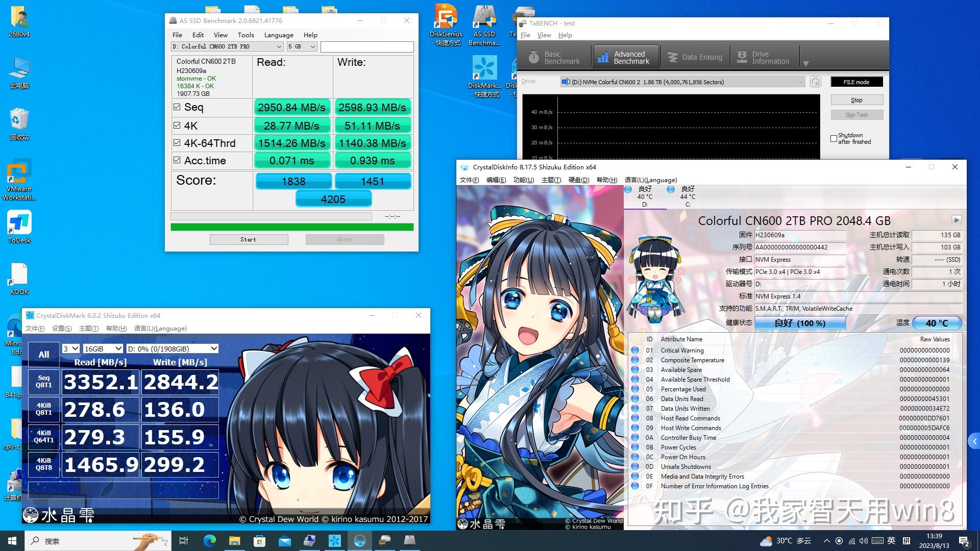Open the Tools menu in AS SSD Benchmark

246,35
